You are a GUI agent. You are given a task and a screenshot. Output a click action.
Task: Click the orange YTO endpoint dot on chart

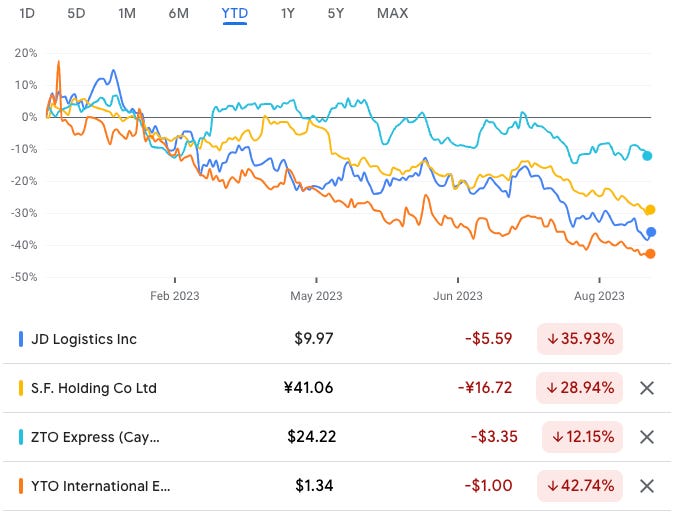[650, 254]
